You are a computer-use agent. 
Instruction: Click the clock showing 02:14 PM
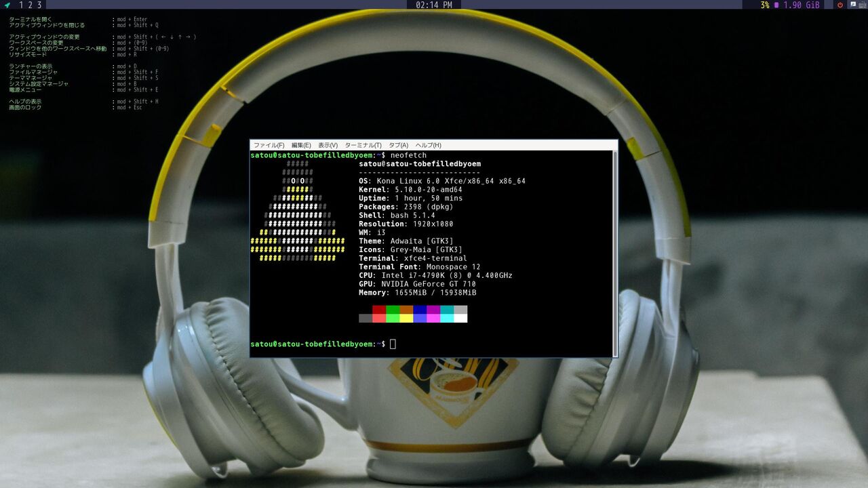pyautogui.click(x=434, y=5)
